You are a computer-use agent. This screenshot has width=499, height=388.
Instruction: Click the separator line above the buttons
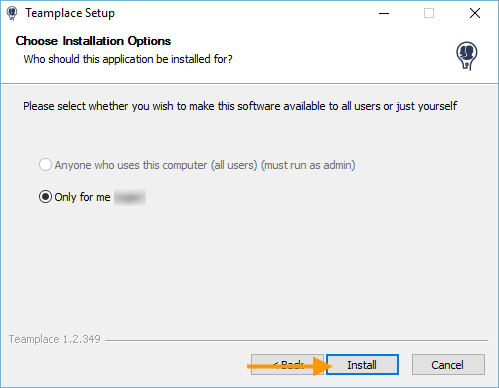[296, 340]
